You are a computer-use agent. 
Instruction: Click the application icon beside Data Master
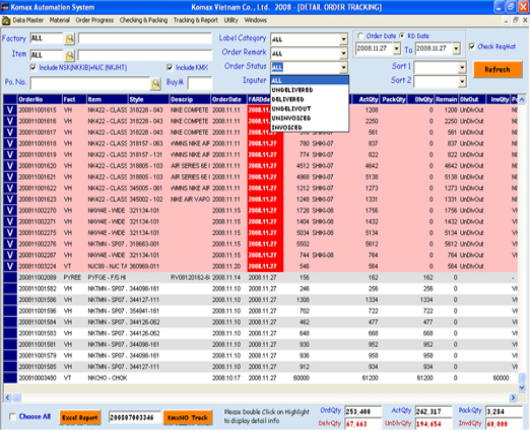click(x=6, y=21)
